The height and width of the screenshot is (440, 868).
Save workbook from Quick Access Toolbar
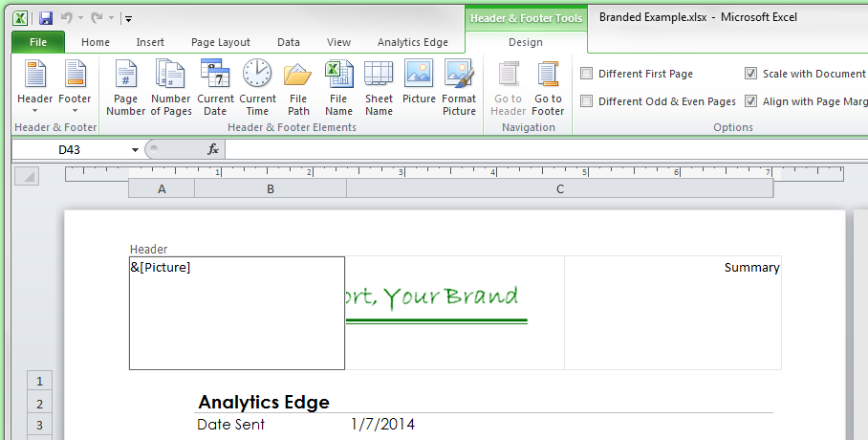46,17
